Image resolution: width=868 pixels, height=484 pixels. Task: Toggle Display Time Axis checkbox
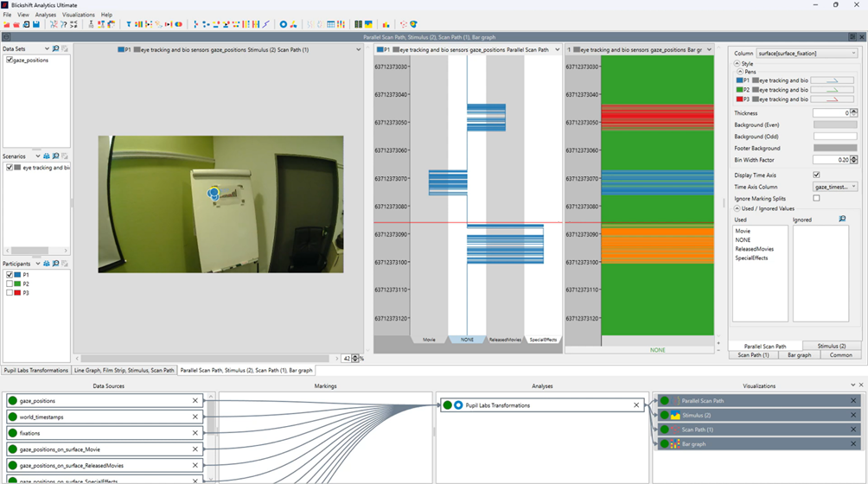coord(816,175)
